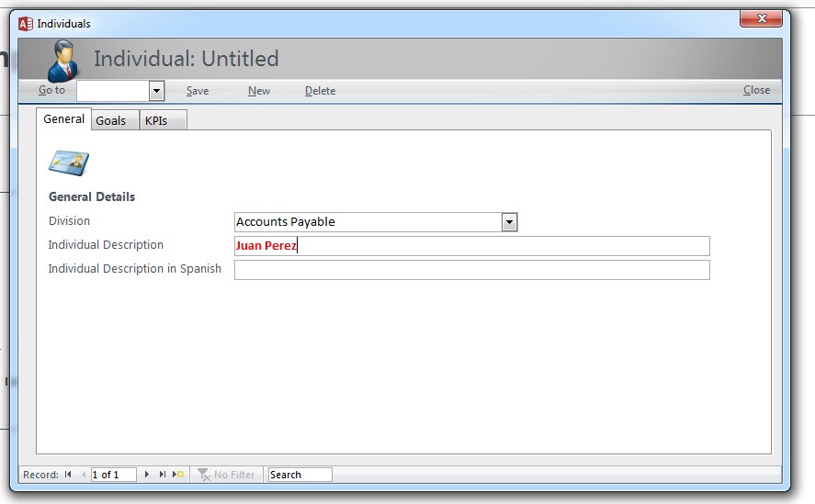Expand the Division dropdown list
815x504 pixels.
[509, 222]
